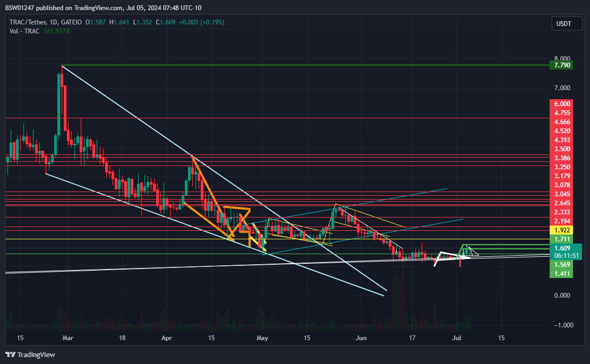Viewport: 590px width, 364px height.
Task: Click the published-by header text BSW01247
Action: [19, 8]
